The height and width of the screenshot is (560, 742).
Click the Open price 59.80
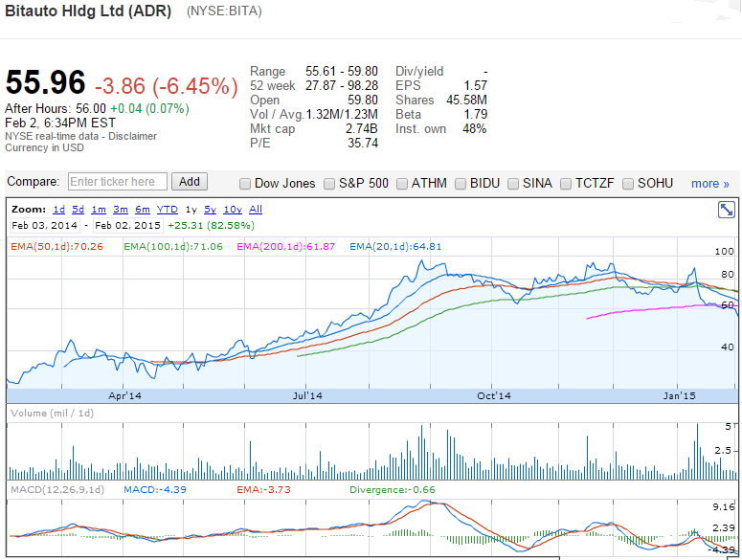point(363,100)
